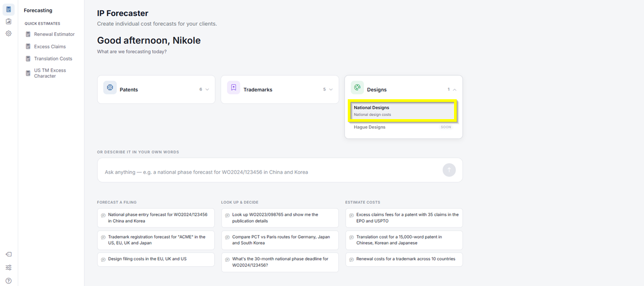The width and height of the screenshot is (644, 286).
Task: Open the reports chart icon in left rail
Action: [9, 21]
